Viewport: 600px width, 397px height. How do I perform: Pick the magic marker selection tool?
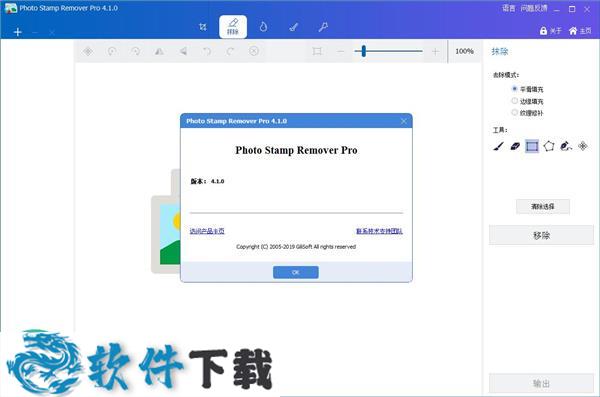566,146
